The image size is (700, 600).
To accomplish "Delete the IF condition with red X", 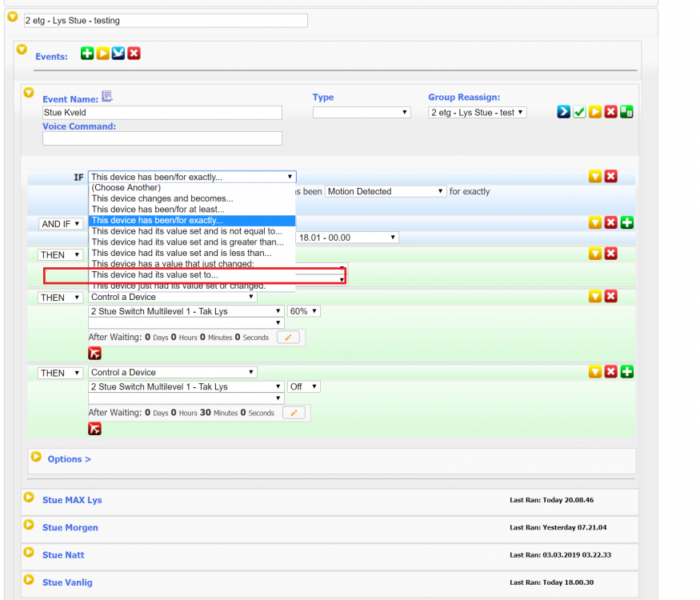I will coord(610,177).
